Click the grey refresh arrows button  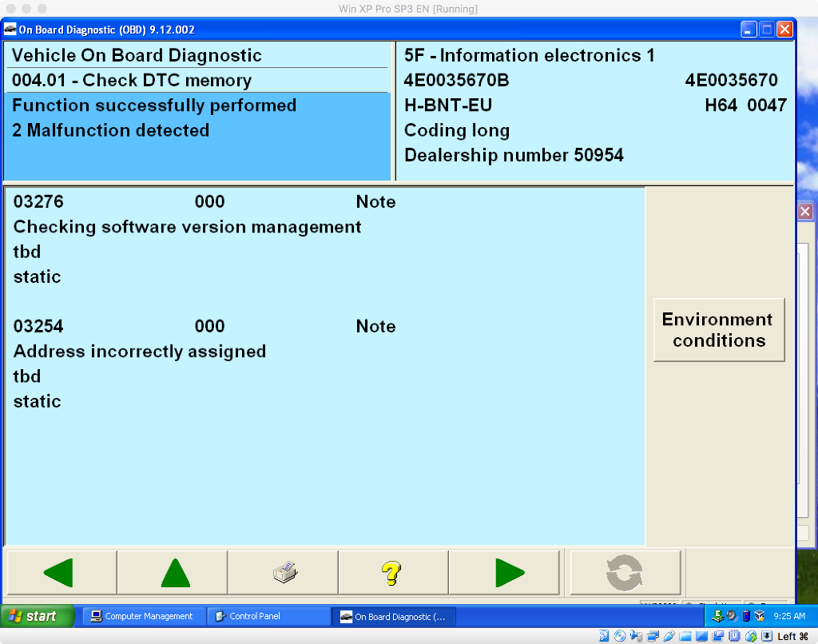625,573
